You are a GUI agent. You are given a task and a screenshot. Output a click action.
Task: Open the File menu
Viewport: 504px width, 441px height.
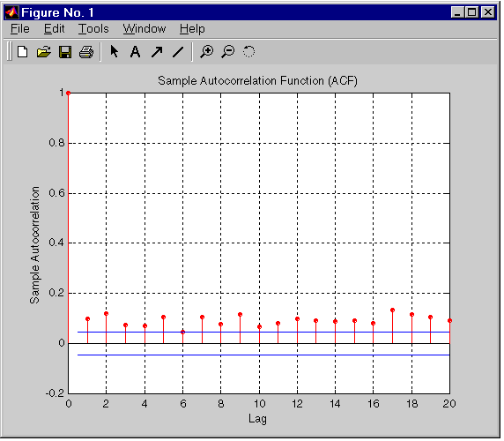tap(20, 29)
